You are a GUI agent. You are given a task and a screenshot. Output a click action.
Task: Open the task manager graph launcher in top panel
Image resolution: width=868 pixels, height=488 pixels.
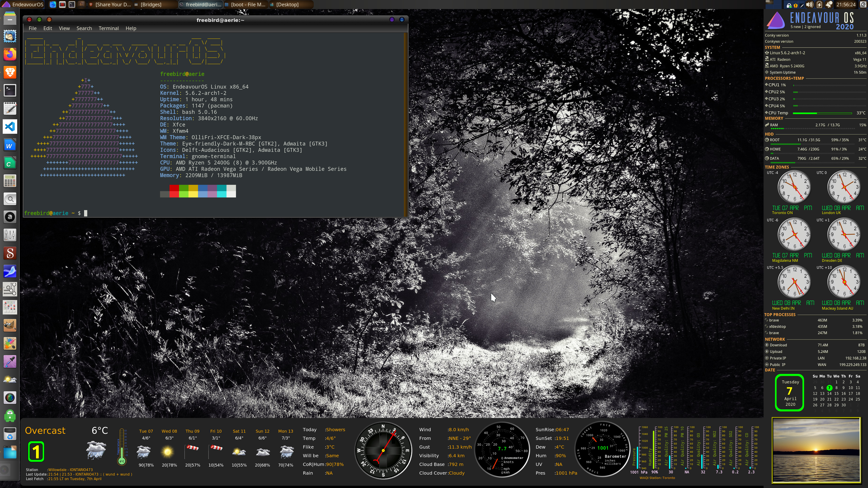click(81, 4)
